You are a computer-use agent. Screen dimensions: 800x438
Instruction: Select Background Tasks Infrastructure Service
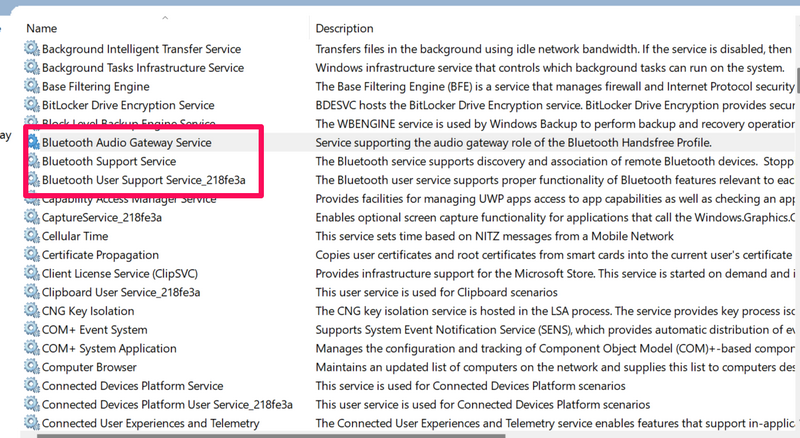click(x=142, y=68)
